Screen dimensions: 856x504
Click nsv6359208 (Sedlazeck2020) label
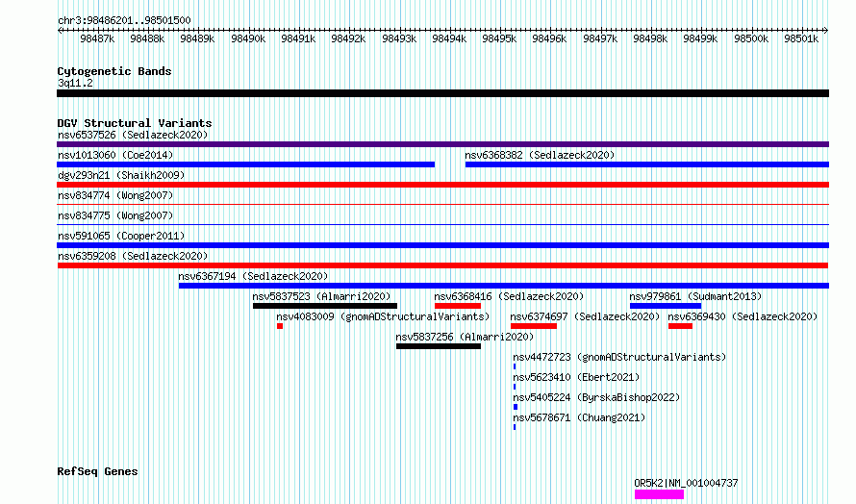(133, 256)
